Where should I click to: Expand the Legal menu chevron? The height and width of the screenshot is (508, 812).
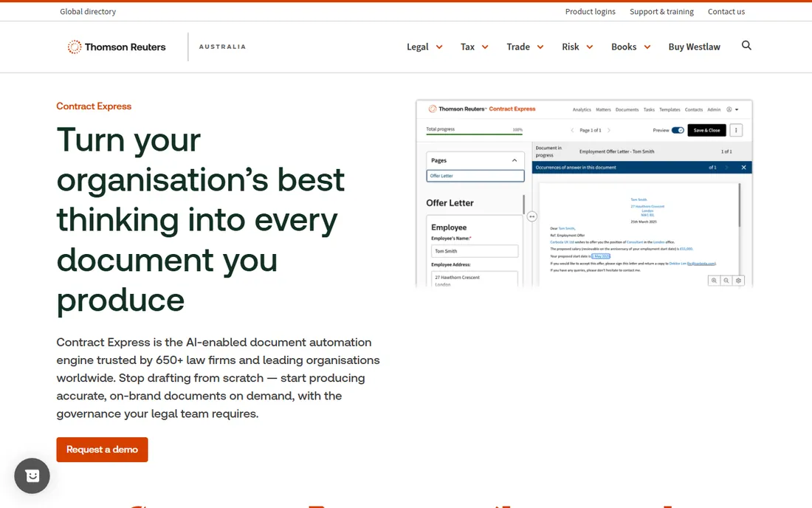tap(439, 47)
